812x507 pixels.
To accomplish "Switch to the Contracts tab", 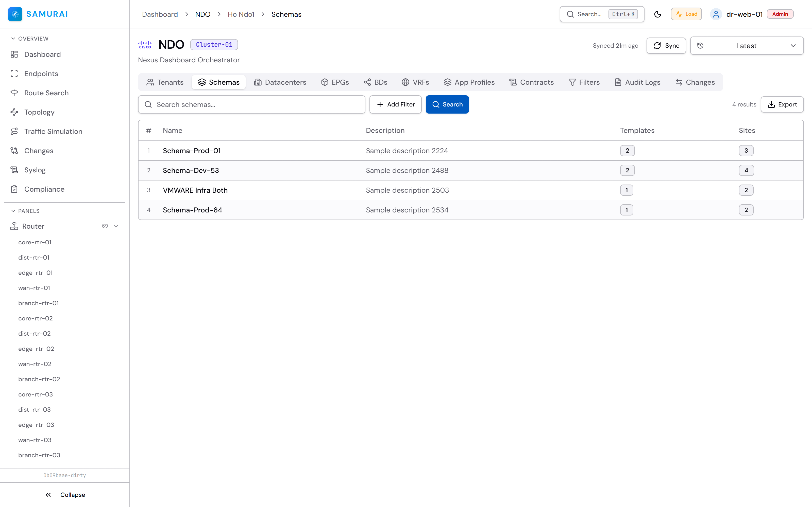I will click(532, 82).
